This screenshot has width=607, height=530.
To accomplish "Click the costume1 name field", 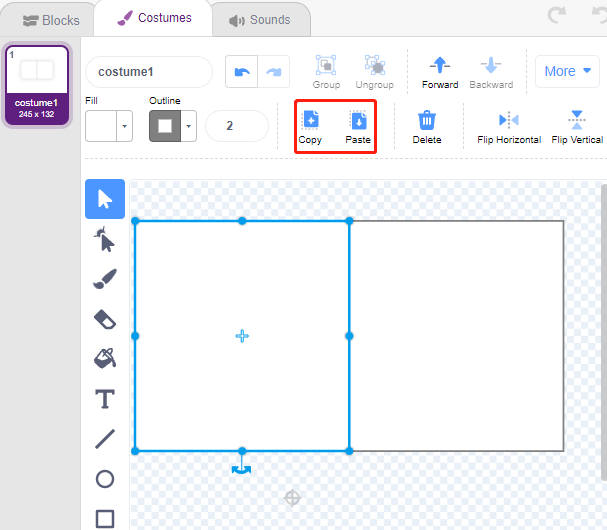I will pyautogui.click(x=149, y=72).
